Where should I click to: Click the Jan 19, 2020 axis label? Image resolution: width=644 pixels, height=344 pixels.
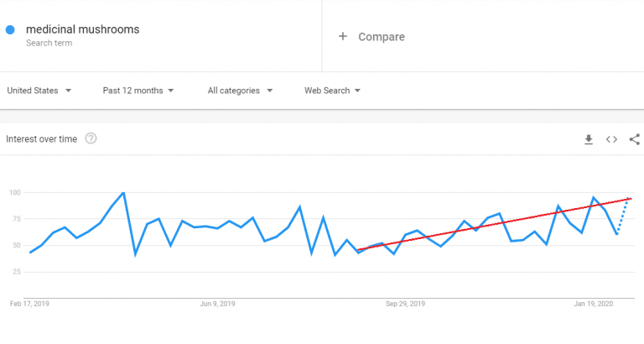594,304
